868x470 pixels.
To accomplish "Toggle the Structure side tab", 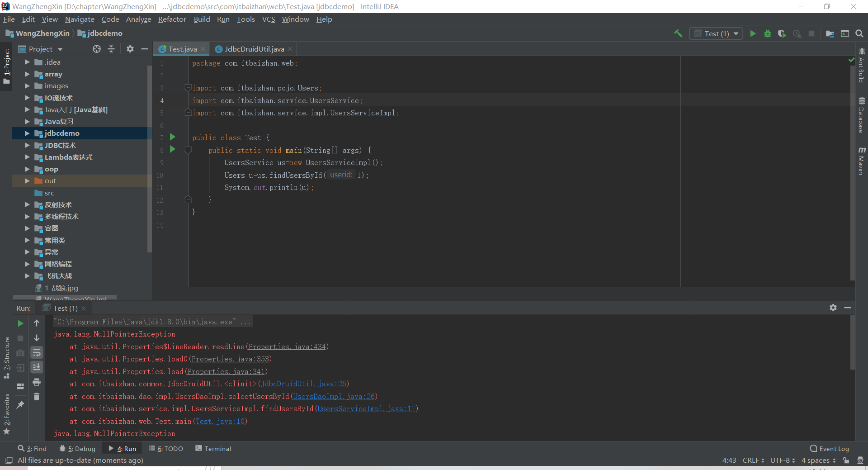I will click(6, 357).
